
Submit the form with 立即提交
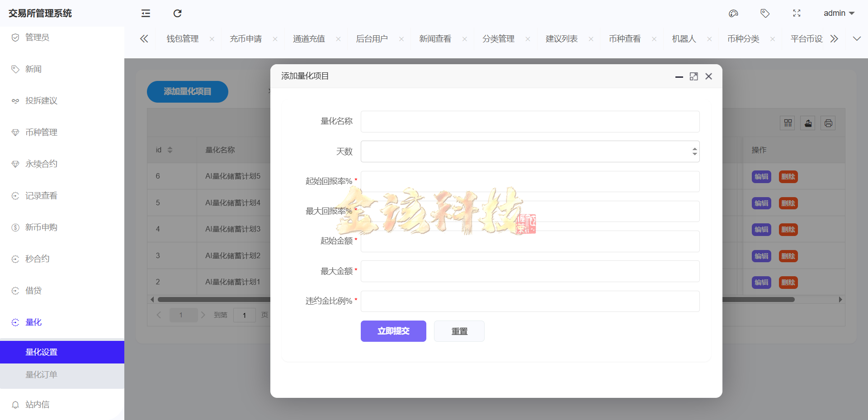393,331
